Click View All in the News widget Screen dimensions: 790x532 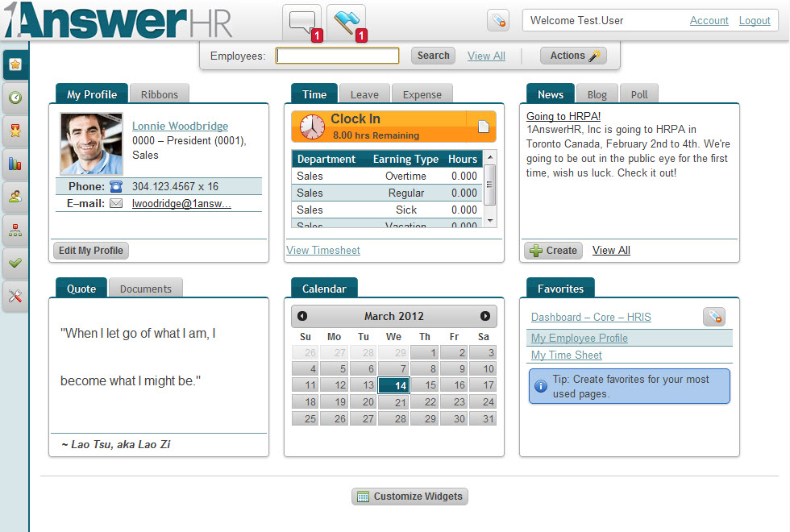(x=611, y=251)
